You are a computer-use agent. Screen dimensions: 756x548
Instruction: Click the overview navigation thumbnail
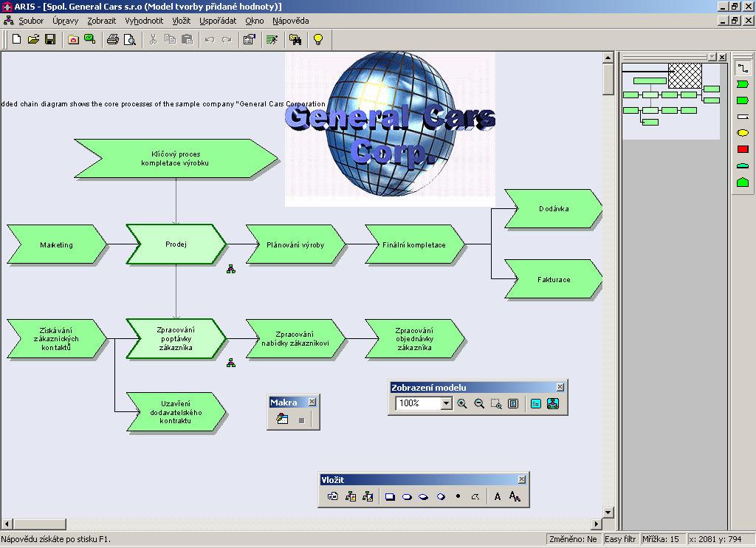pyautogui.click(x=670, y=101)
